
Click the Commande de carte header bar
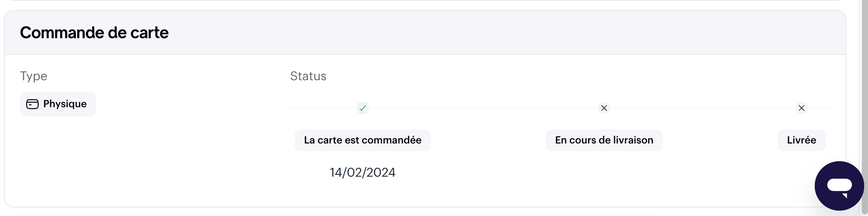pyautogui.click(x=425, y=33)
